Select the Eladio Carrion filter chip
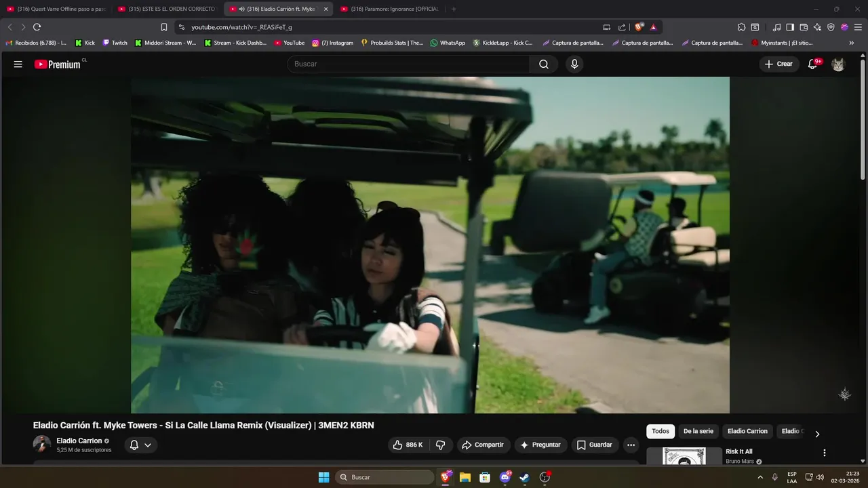This screenshot has height=488, width=868. (747, 431)
